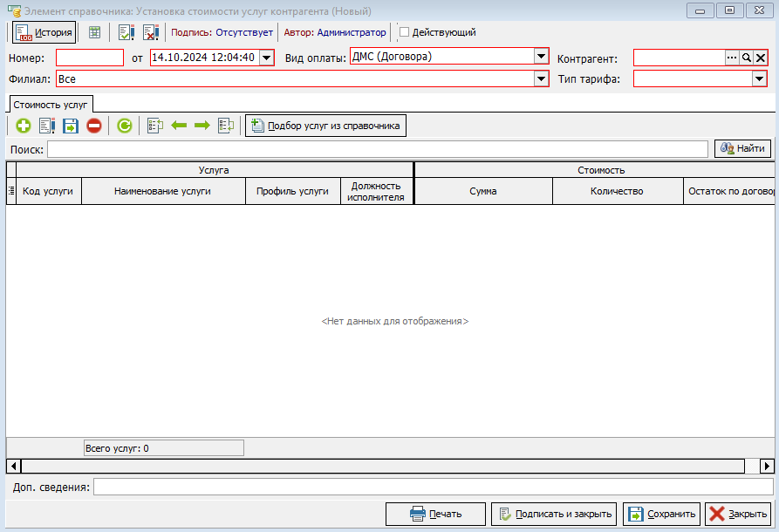779x532 pixels.
Task: Enable the Действующий checkbox
Action: pos(405,32)
